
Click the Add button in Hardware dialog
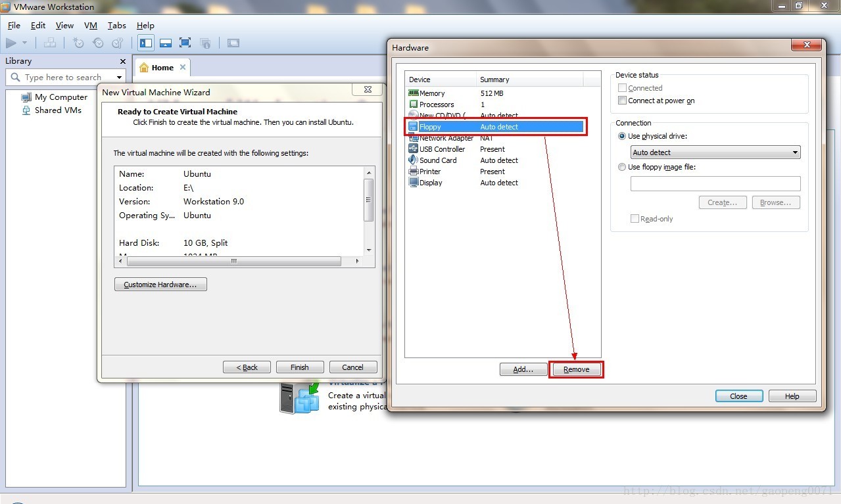(x=523, y=369)
